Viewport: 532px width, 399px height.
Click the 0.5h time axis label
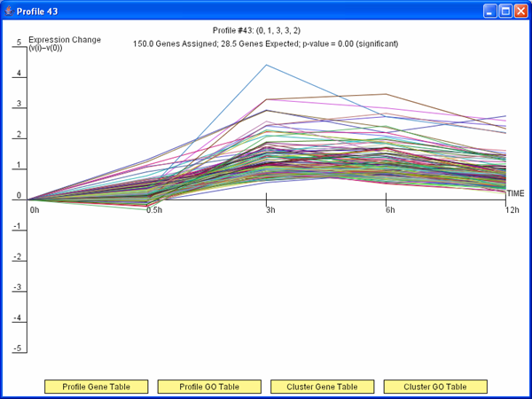click(x=154, y=210)
